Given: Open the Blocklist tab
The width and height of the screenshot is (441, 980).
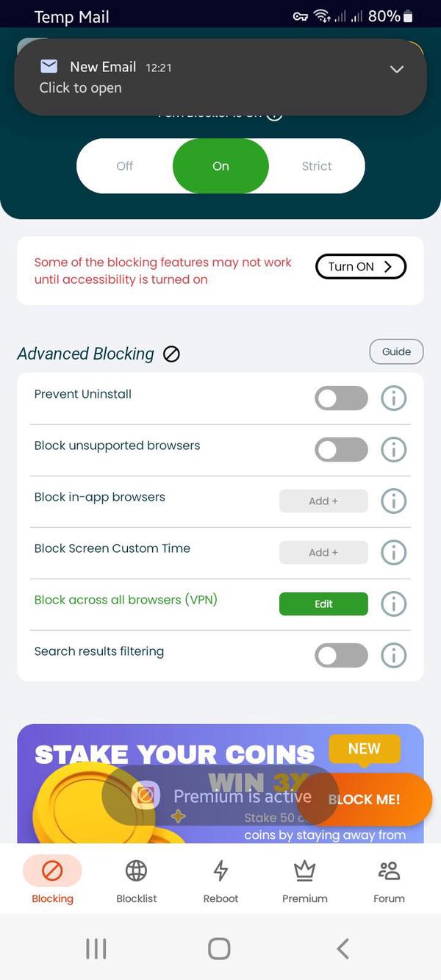Looking at the screenshot, I should [137, 881].
